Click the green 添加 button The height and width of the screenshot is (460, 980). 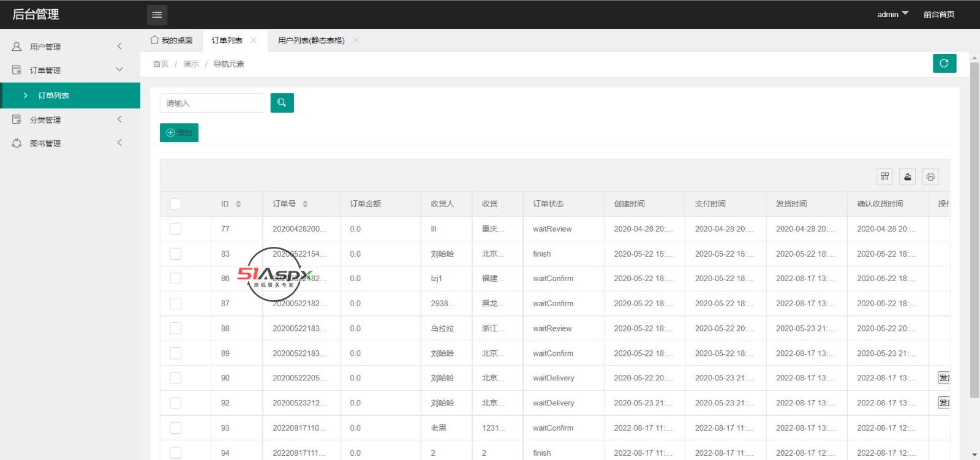[179, 133]
